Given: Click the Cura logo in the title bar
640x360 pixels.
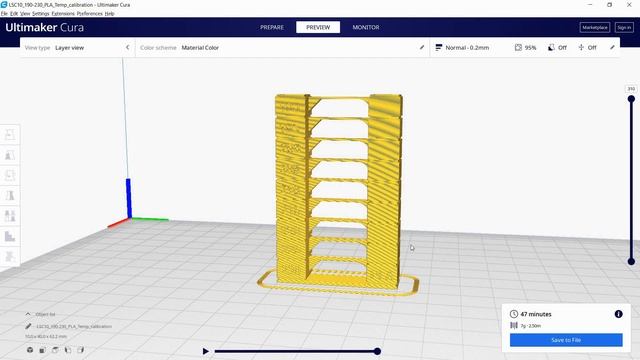Looking at the screenshot, I should (x=4, y=4).
